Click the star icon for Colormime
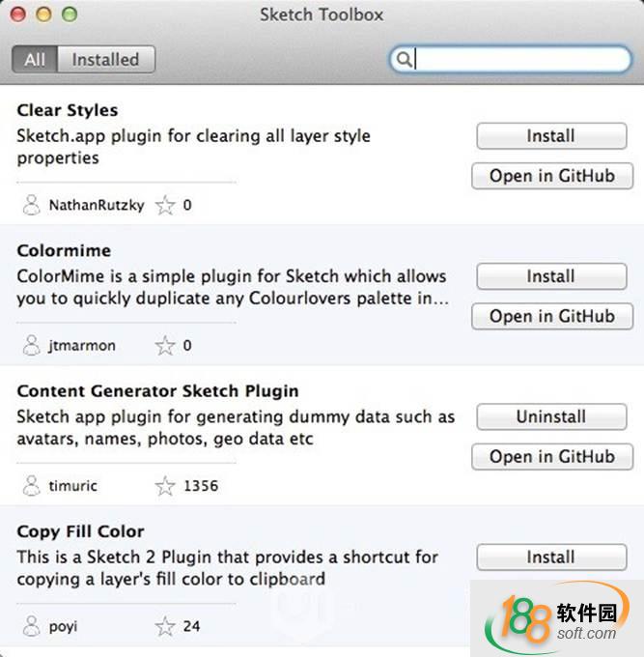The image size is (644, 657). (x=166, y=345)
